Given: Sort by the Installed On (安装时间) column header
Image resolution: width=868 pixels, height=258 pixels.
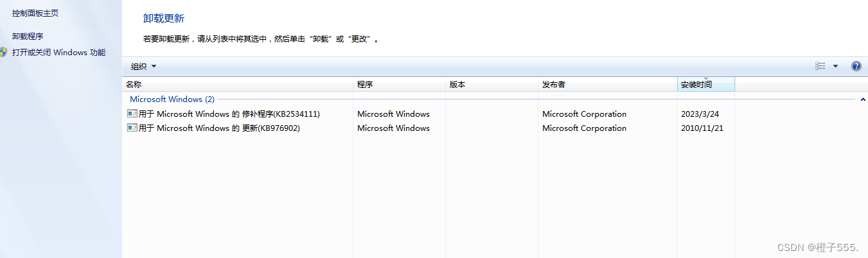Looking at the screenshot, I should [x=706, y=85].
